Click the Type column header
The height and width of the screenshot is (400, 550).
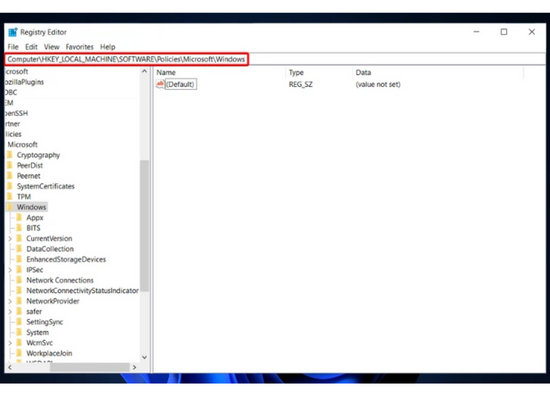(296, 73)
